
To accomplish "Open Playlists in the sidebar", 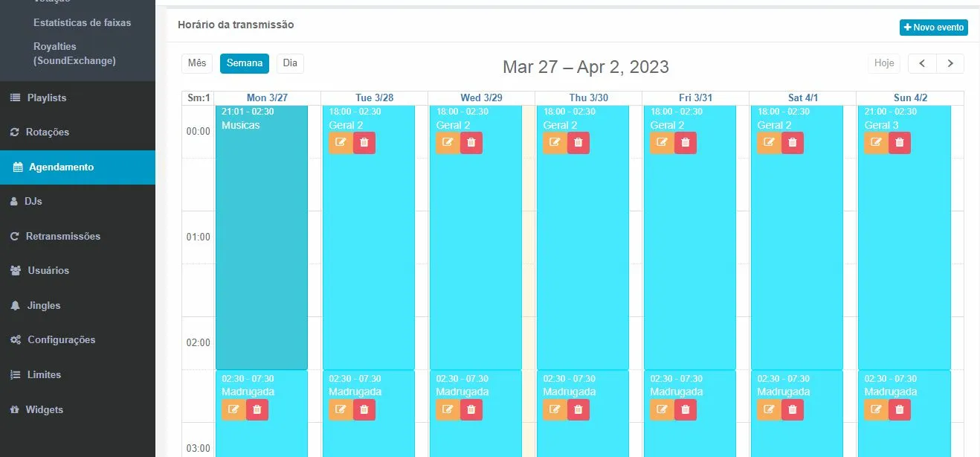I will [x=47, y=98].
